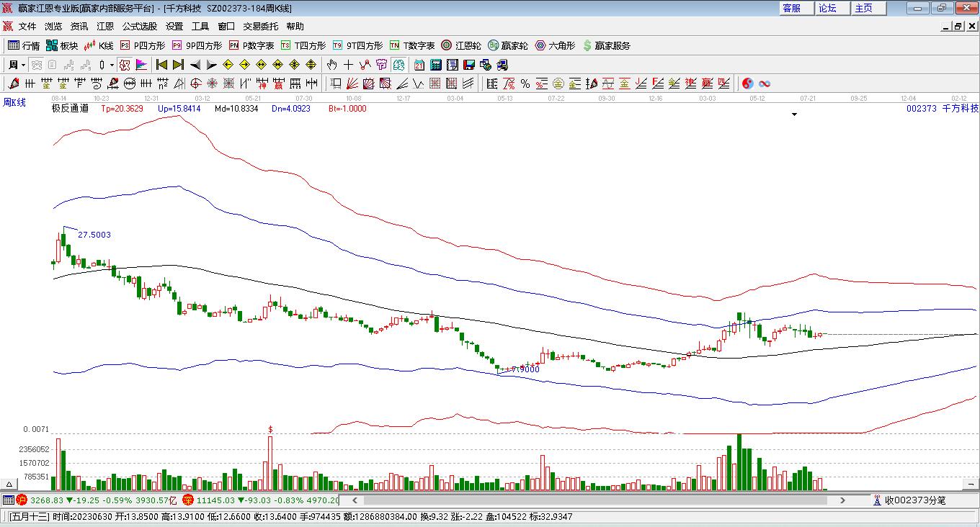This screenshot has width=980, height=527.
Task: Expand the 周 period dropdown arrow
Action: 24,65
